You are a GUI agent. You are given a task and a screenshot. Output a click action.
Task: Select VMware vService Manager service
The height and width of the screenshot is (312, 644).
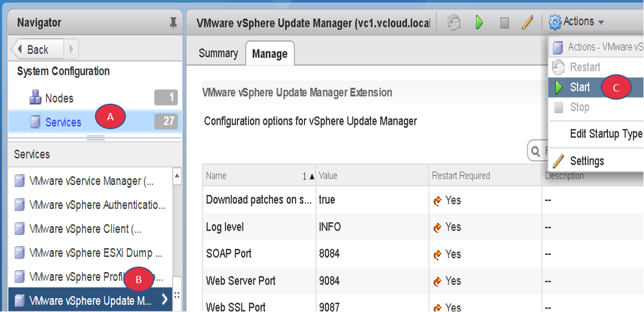[x=90, y=181]
